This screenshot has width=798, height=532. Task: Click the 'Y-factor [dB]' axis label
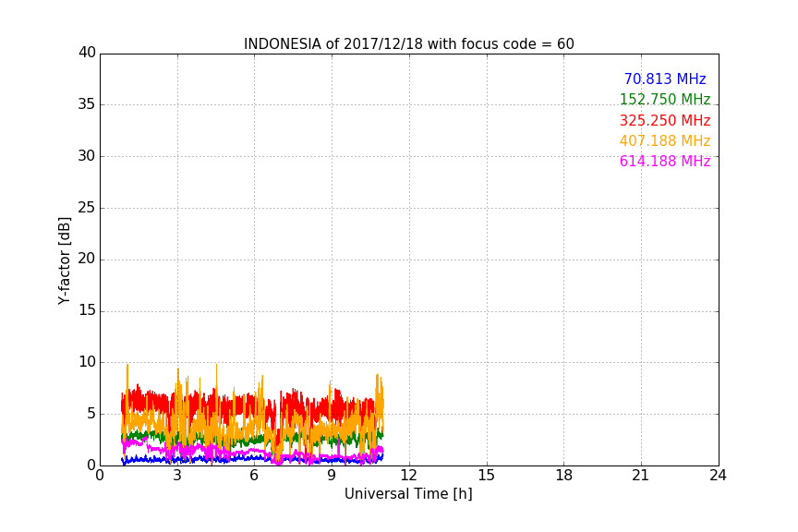tap(64, 260)
